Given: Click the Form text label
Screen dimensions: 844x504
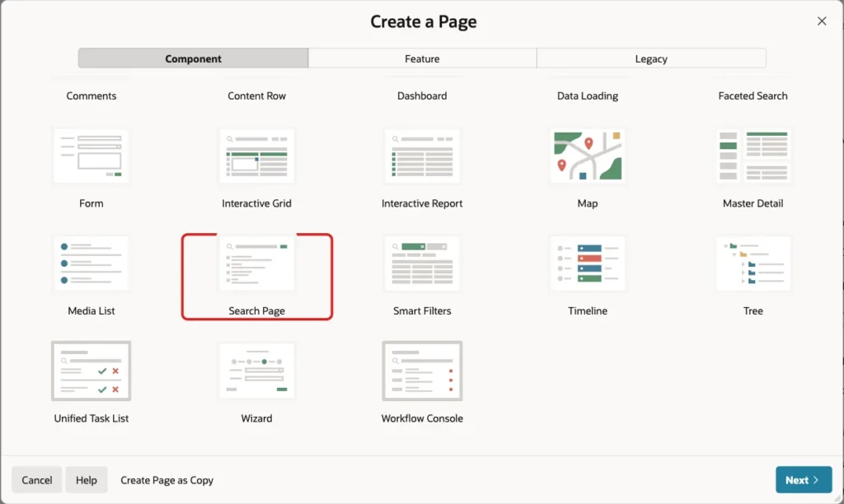Looking at the screenshot, I should (91, 203).
